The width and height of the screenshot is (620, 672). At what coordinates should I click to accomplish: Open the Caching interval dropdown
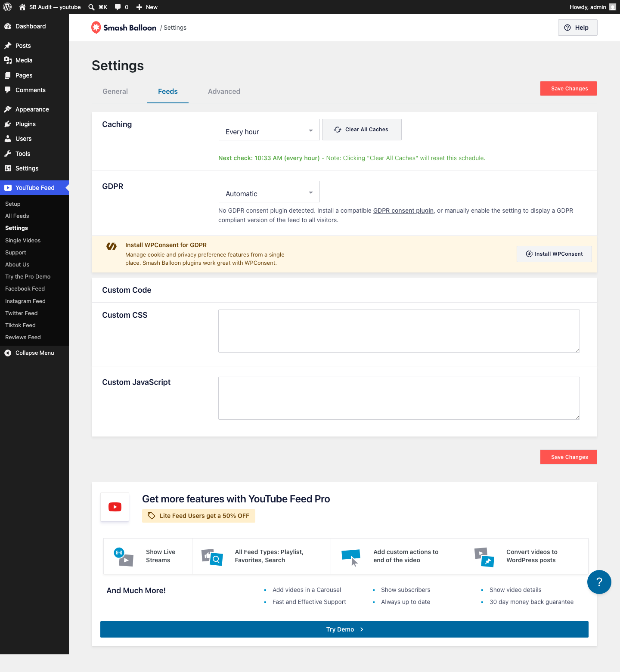(269, 130)
